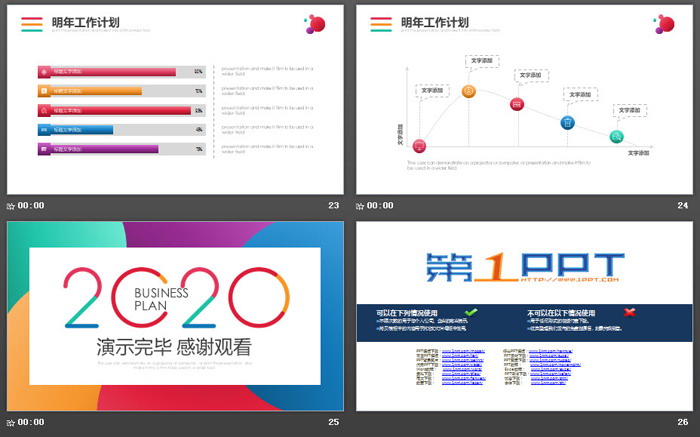
Task: Click the icon on the purple progress bar
Action: click(x=44, y=149)
